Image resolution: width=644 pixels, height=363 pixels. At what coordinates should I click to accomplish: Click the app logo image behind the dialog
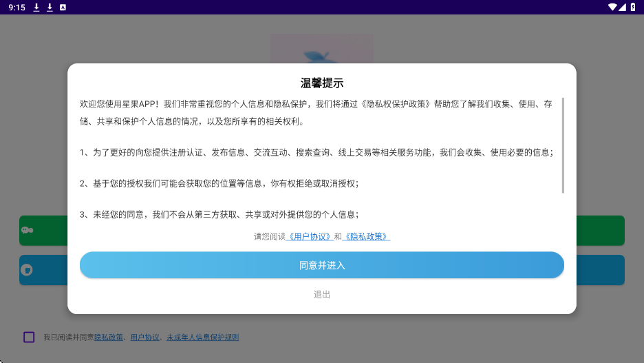[321, 48]
